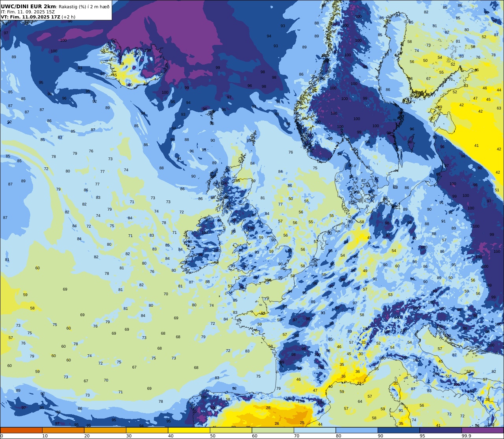This screenshot has height=439, width=504.
Task: Click the "UWC/DINI EUR 2km" title text
Action: [x=28, y=7]
